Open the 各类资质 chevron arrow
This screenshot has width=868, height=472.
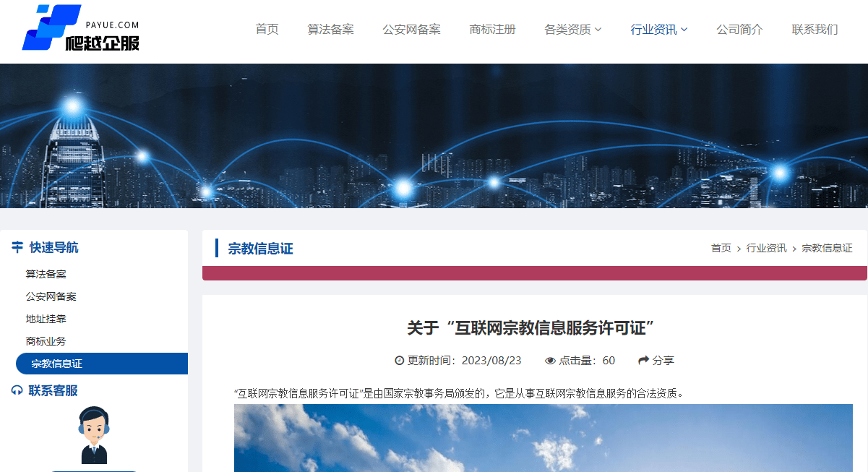pos(599,30)
